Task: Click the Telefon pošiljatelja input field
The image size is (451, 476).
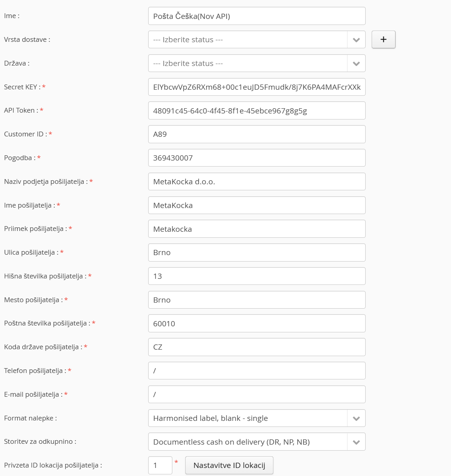Action: 257,371
